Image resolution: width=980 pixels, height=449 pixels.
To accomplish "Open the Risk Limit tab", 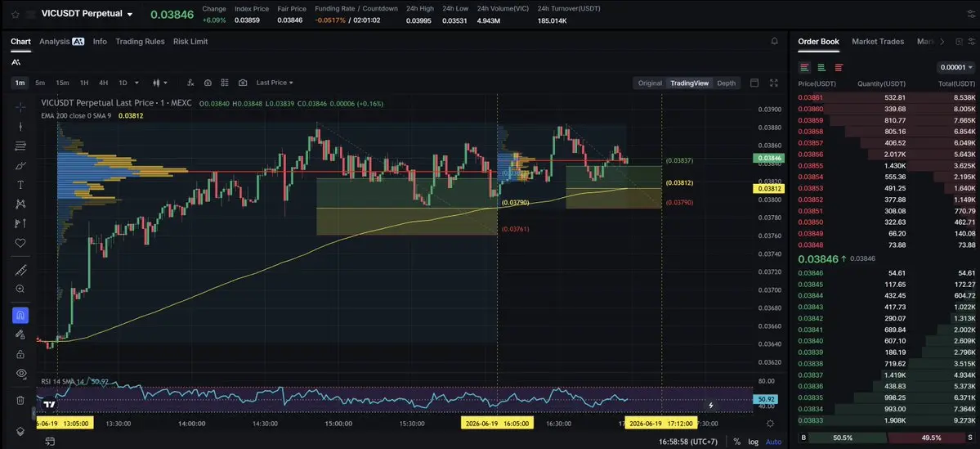I will 190,41.
